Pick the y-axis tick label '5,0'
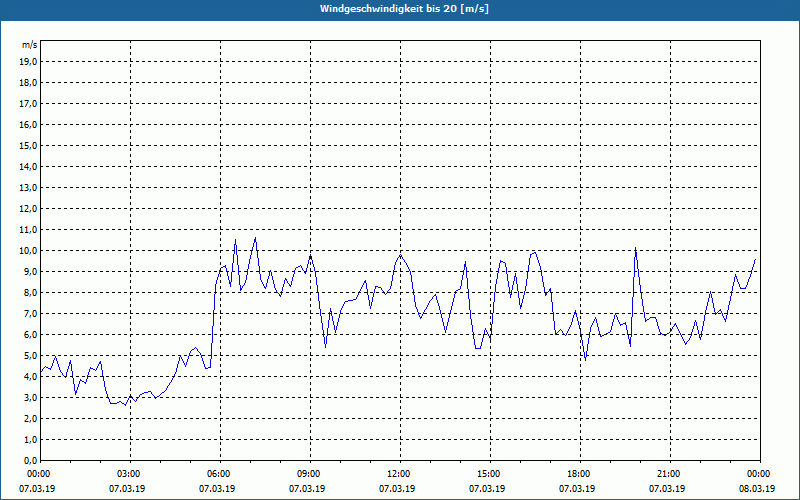 (x=30, y=356)
